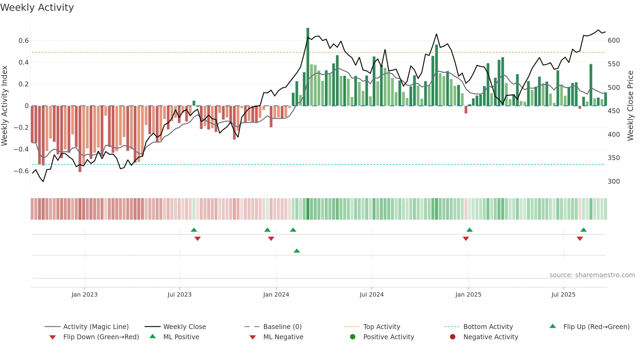Click the Jan 2024 x-axis label
The width and height of the screenshot is (644, 362).
(276, 295)
